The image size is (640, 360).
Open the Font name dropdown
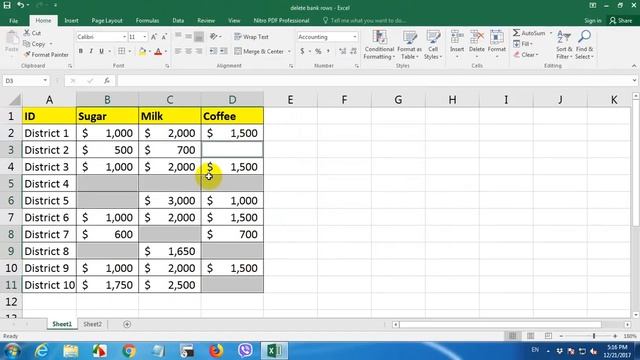coord(124,37)
